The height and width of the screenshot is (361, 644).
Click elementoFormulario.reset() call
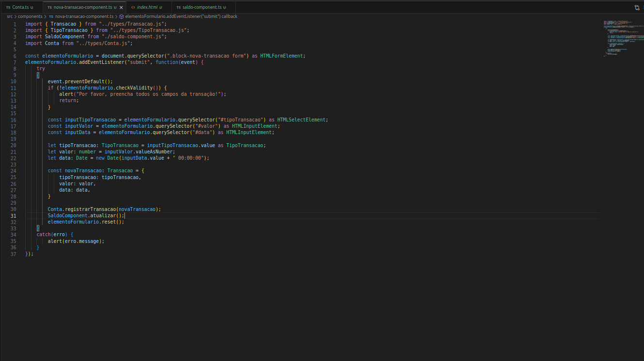(x=86, y=222)
